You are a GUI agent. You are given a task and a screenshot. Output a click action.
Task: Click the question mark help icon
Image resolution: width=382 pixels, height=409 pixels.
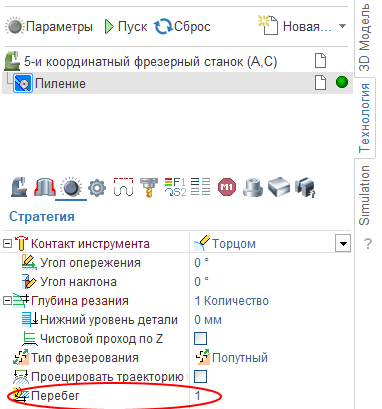(368, 243)
